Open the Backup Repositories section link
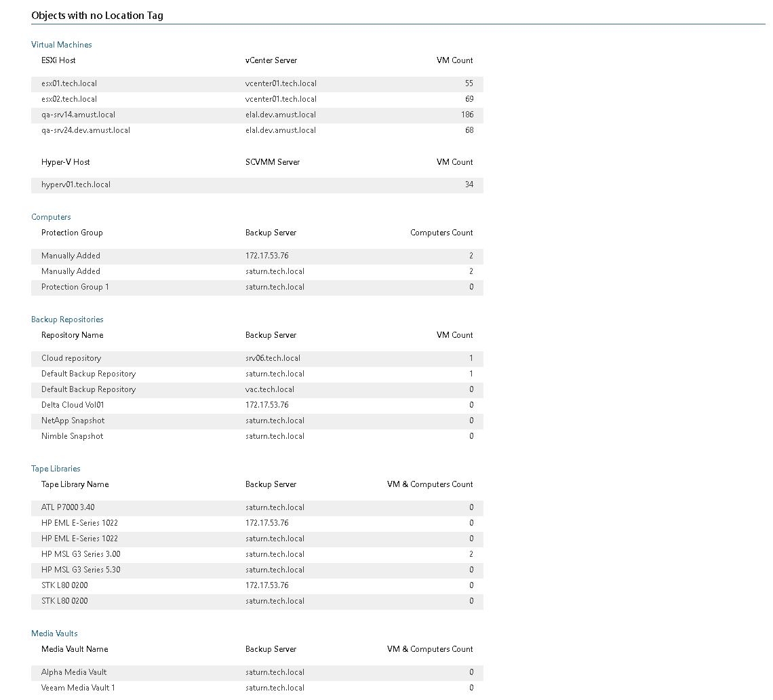This screenshot has width=773, height=700. point(67,319)
